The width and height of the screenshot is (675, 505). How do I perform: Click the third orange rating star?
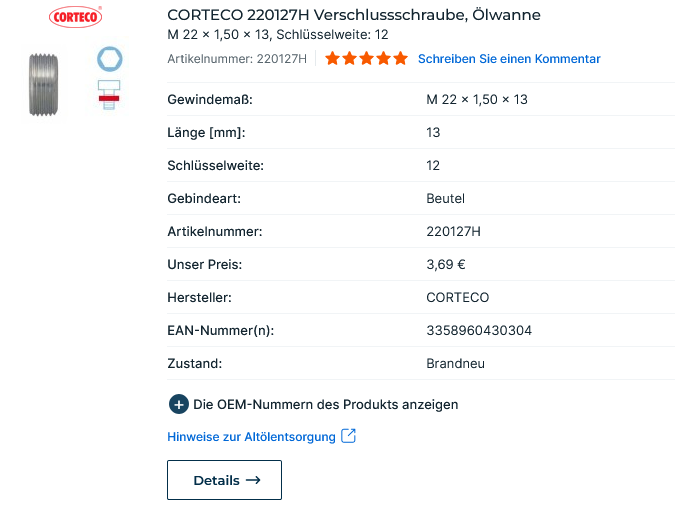click(x=366, y=58)
